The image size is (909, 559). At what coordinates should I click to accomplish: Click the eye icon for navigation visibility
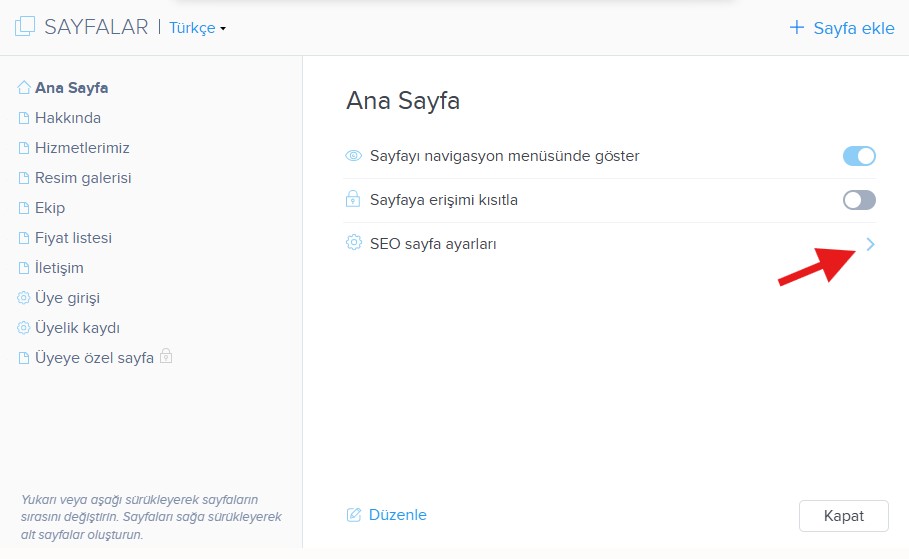tap(353, 156)
